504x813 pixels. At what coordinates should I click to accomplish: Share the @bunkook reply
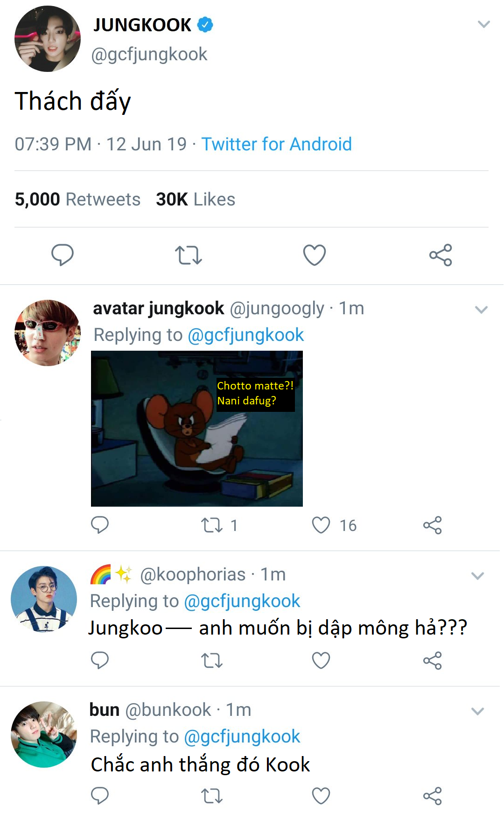(x=432, y=796)
